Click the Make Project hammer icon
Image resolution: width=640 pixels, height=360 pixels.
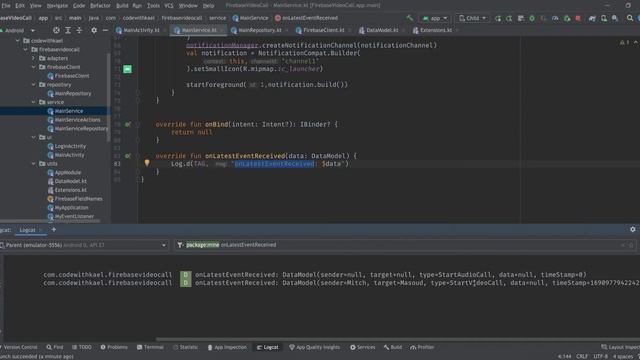click(x=409, y=18)
